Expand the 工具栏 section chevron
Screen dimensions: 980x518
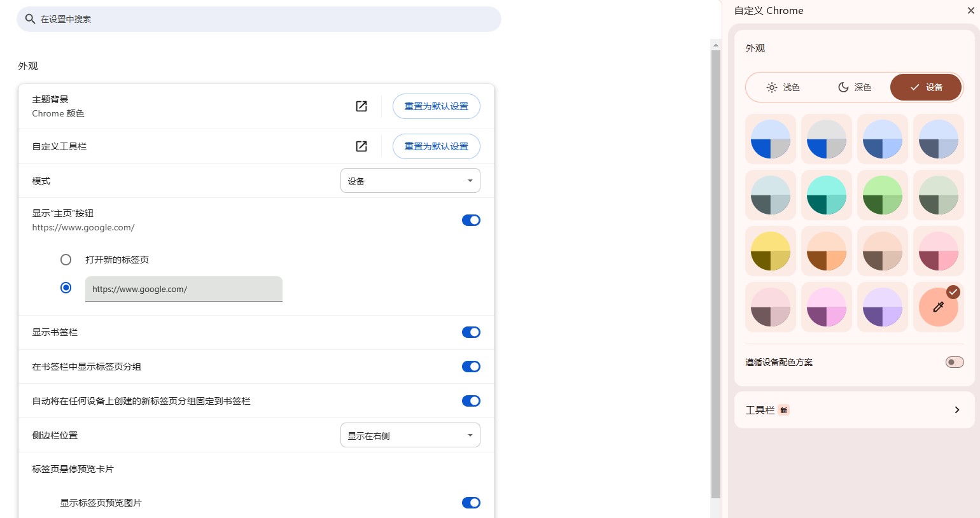(x=957, y=410)
